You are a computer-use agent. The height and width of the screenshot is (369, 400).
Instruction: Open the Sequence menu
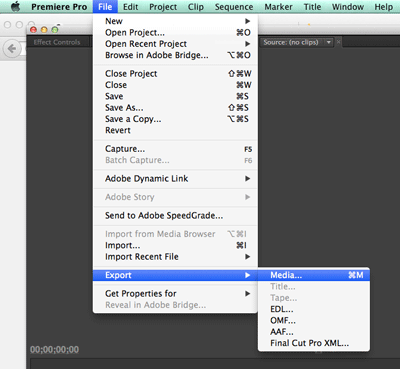point(234,7)
